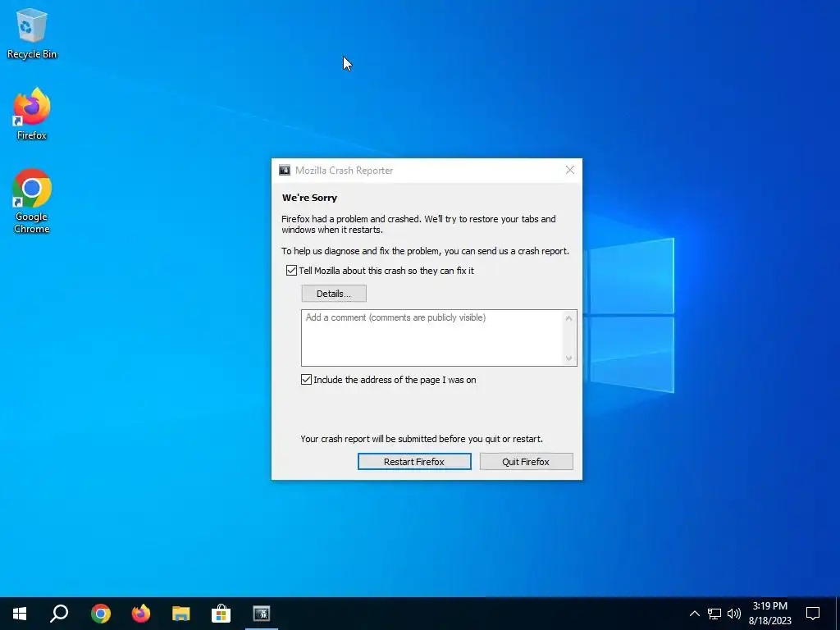This screenshot has width=840, height=630.
Task: Select the Google Chrome desktop shortcut
Action: point(32,202)
